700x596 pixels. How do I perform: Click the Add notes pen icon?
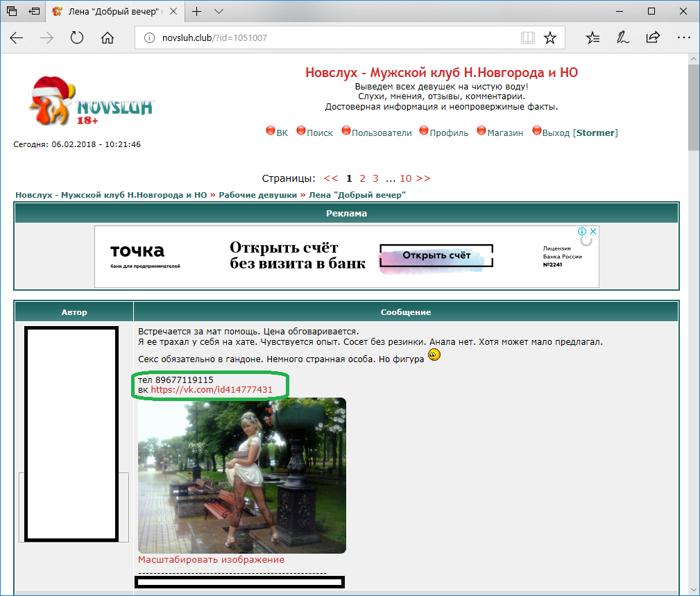[x=623, y=38]
